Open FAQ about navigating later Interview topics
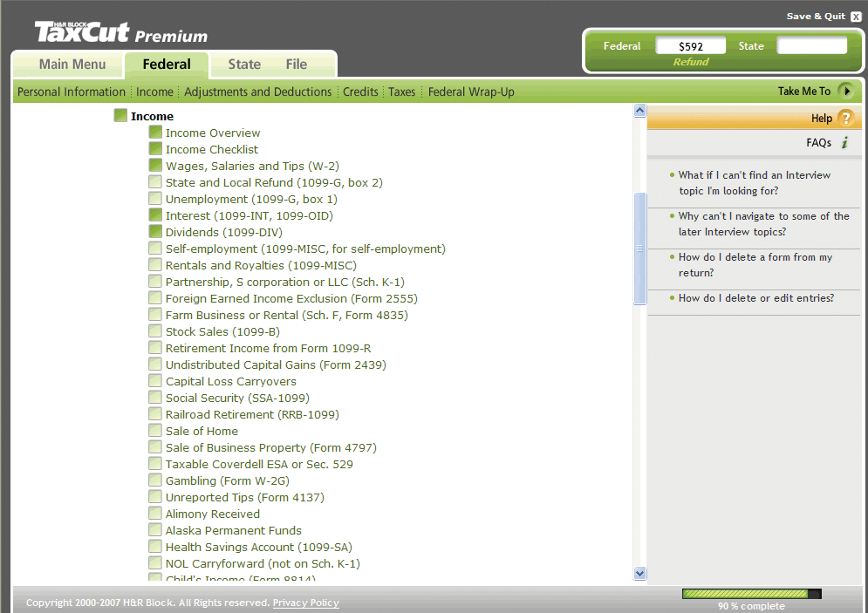Image resolution: width=868 pixels, height=613 pixels. (x=763, y=223)
